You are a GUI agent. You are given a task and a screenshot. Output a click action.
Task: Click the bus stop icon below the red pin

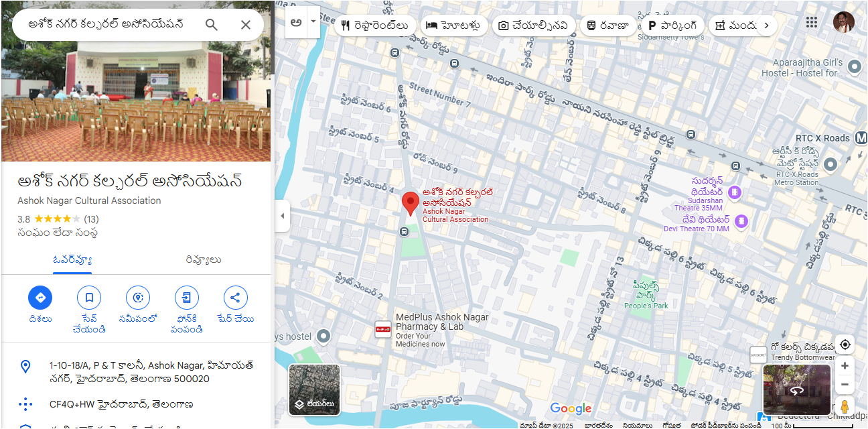tap(404, 231)
